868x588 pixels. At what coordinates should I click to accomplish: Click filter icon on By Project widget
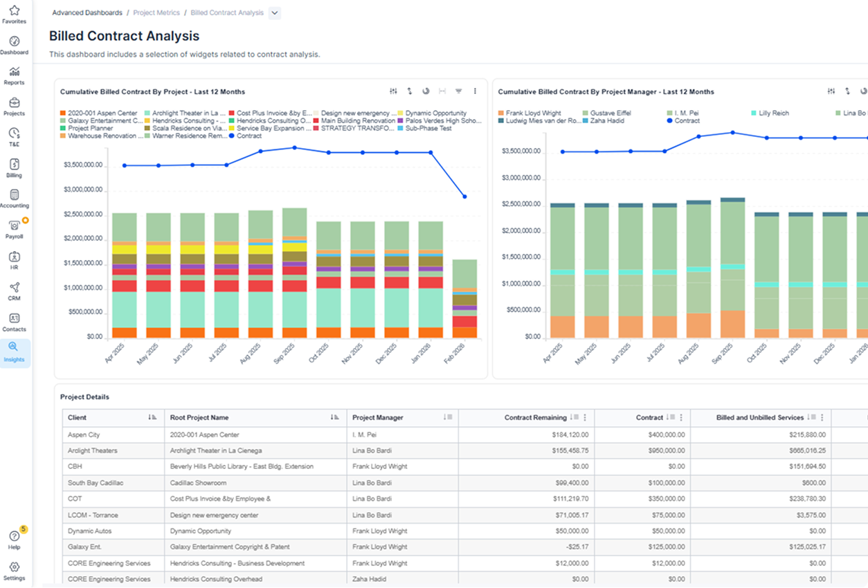click(x=458, y=91)
